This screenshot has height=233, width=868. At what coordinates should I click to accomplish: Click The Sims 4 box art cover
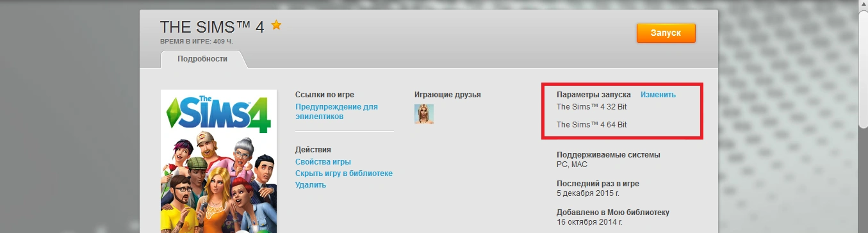(x=218, y=161)
